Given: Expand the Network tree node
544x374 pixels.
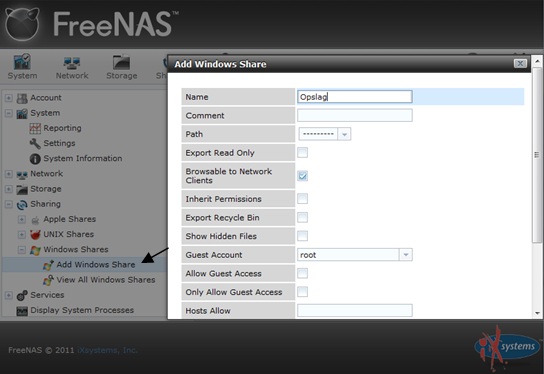Looking at the screenshot, I should (9, 174).
